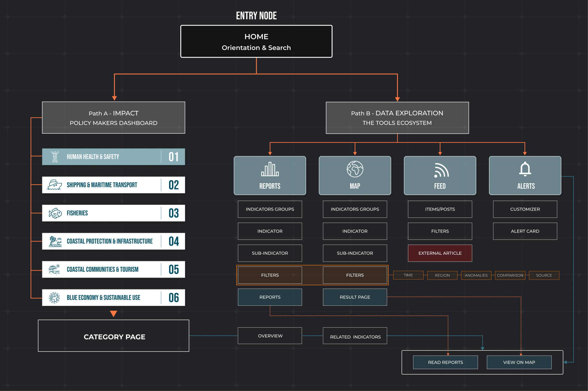The image size is (588, 391).
Task: Select the Human Health & Safety row
Action: (x=114, y=157)
